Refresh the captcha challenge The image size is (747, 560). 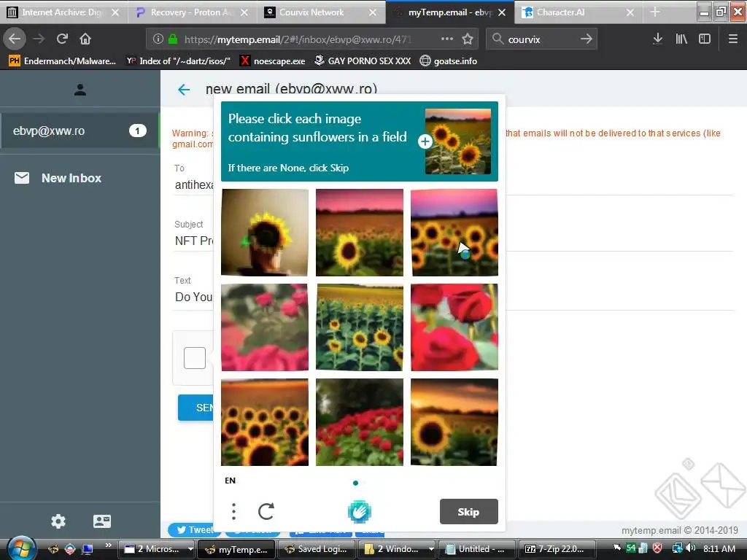[266, 511]
